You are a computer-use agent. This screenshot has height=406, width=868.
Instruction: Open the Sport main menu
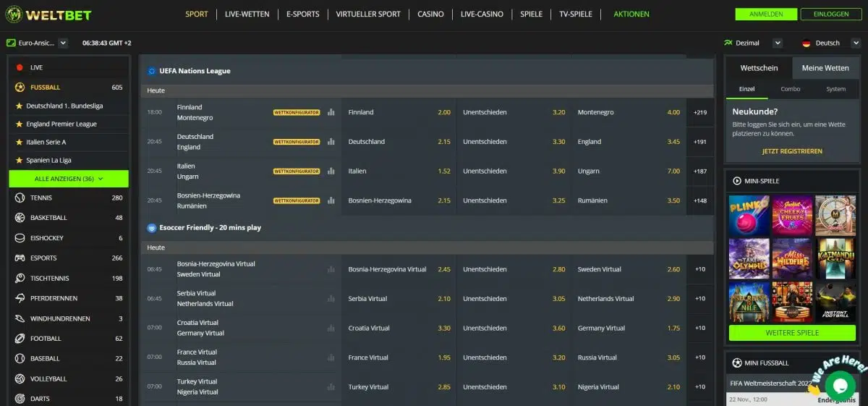pyautogui.click(x=196, y=14)
